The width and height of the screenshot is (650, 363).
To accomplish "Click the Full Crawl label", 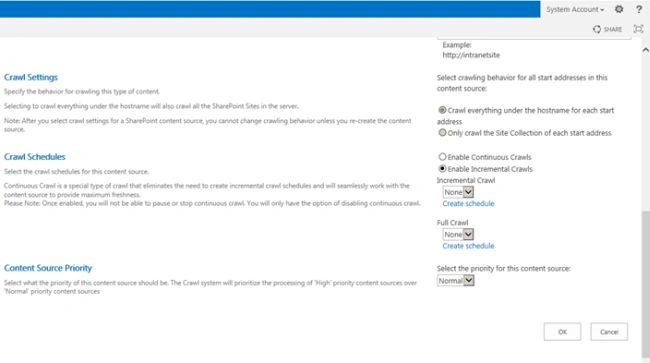I will point(452,223).
